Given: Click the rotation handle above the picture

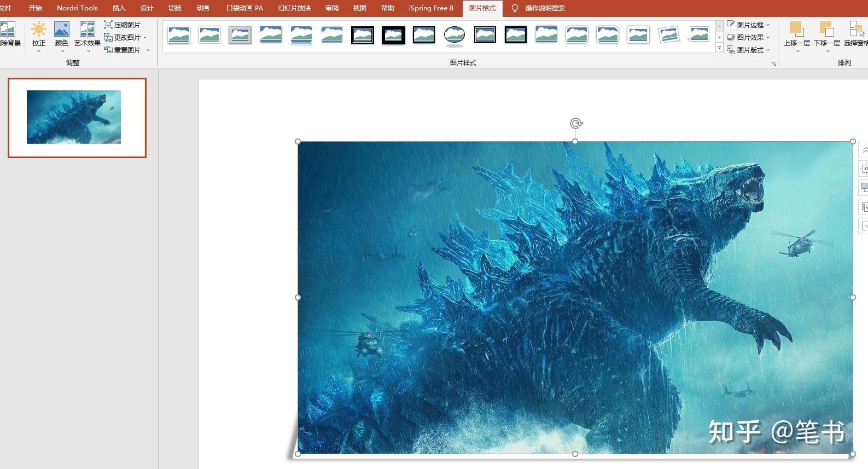Looking at the screenshot, I should (575, 123).
